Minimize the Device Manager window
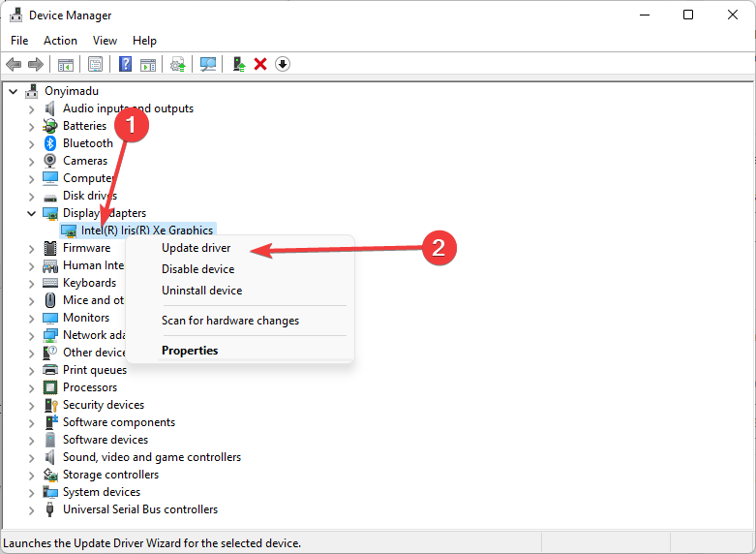The height and width of the screenshot is (554, 756). 645,15
